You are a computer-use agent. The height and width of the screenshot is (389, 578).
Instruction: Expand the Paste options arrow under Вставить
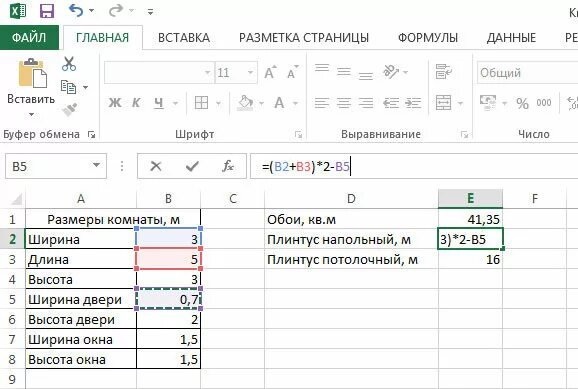pyautogui.click(x=31, y=114)
